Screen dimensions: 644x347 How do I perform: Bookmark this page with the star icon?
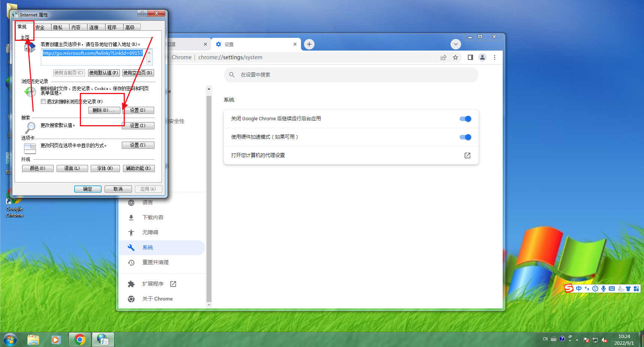455,57
